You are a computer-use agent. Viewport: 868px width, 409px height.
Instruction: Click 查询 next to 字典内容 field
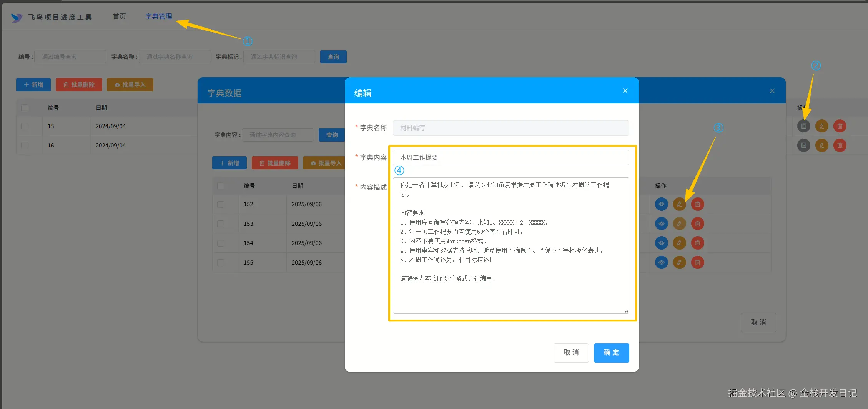click(332, 135)
